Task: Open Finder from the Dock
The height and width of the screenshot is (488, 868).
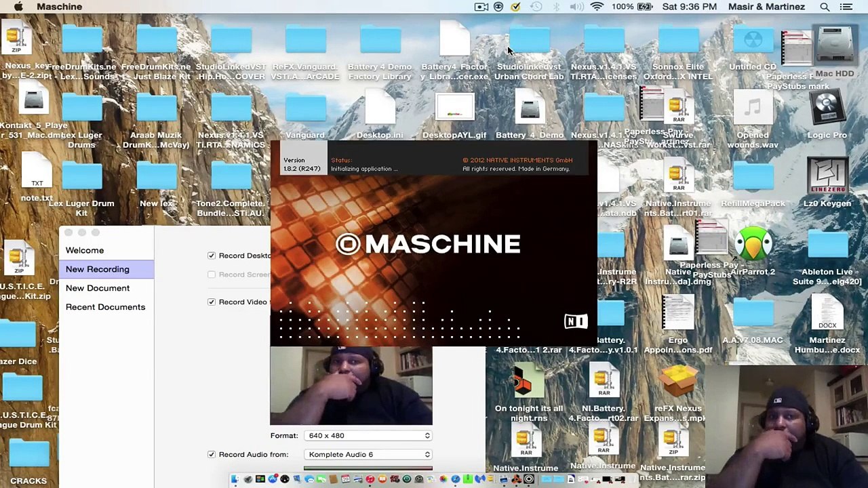Action: [235, 479]
